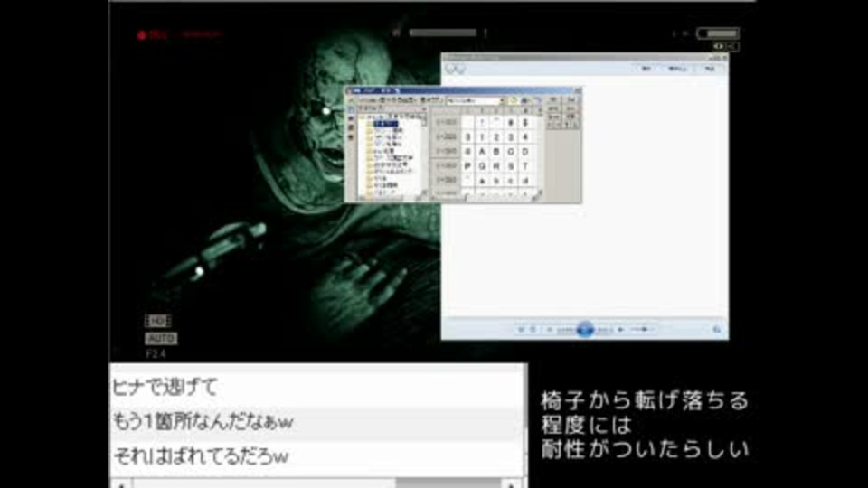Toggle repeat in Media Player controls
868x488 pixels.
[x=533, y=330]
